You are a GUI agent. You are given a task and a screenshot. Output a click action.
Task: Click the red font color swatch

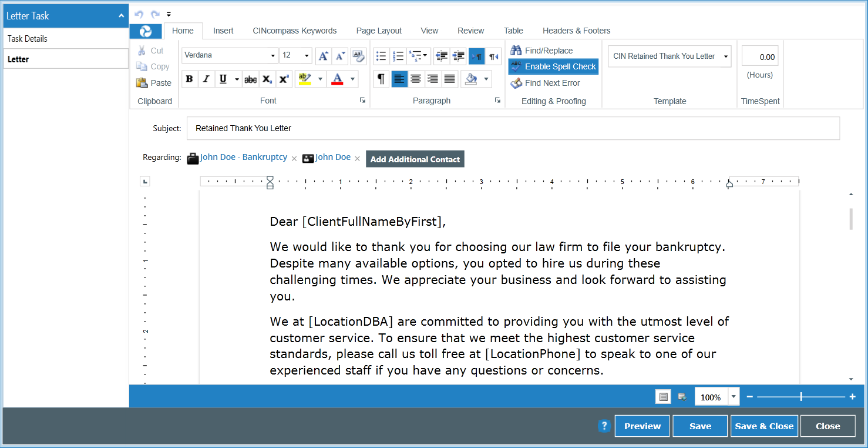point(337,79)
